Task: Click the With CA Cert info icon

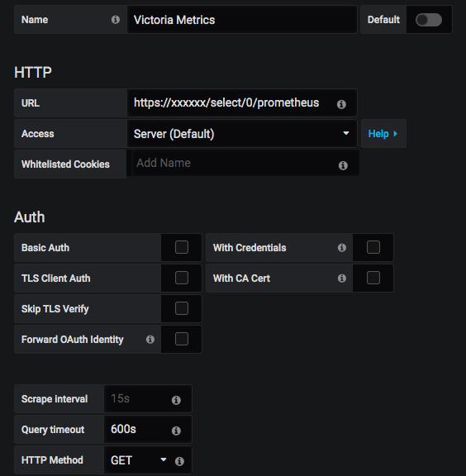Action: [x=342, y=278]
